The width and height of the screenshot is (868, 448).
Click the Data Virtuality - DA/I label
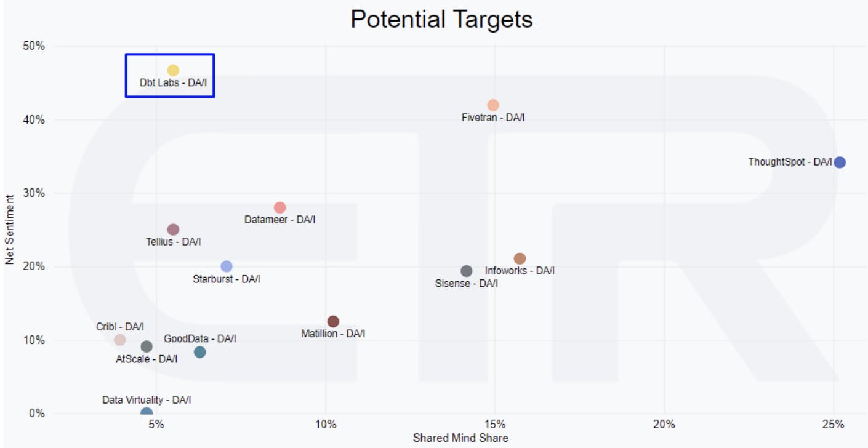point(147,400)
